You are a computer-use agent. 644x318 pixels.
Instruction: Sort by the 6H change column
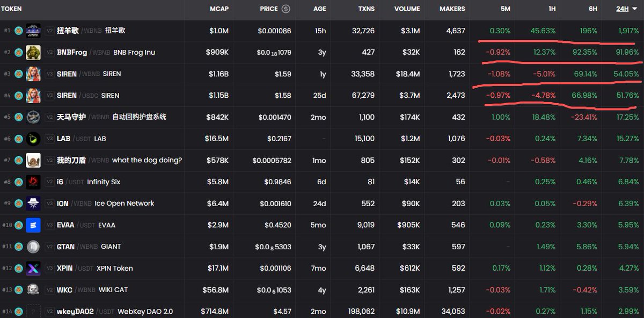click(x=592, y=9)
